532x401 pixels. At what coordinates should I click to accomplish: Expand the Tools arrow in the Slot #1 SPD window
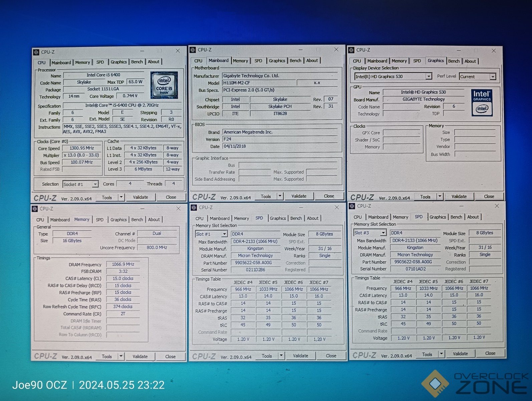[281, 356]
